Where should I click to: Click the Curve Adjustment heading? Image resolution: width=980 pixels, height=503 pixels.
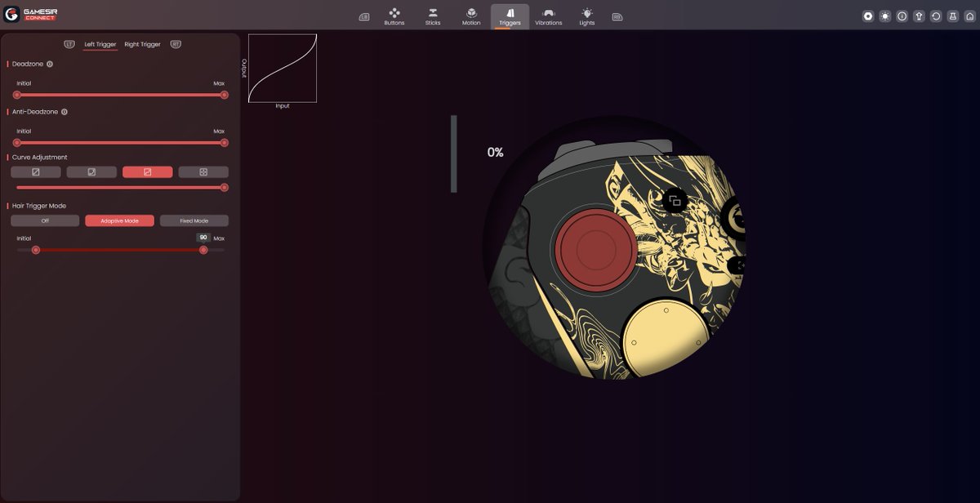40,157
